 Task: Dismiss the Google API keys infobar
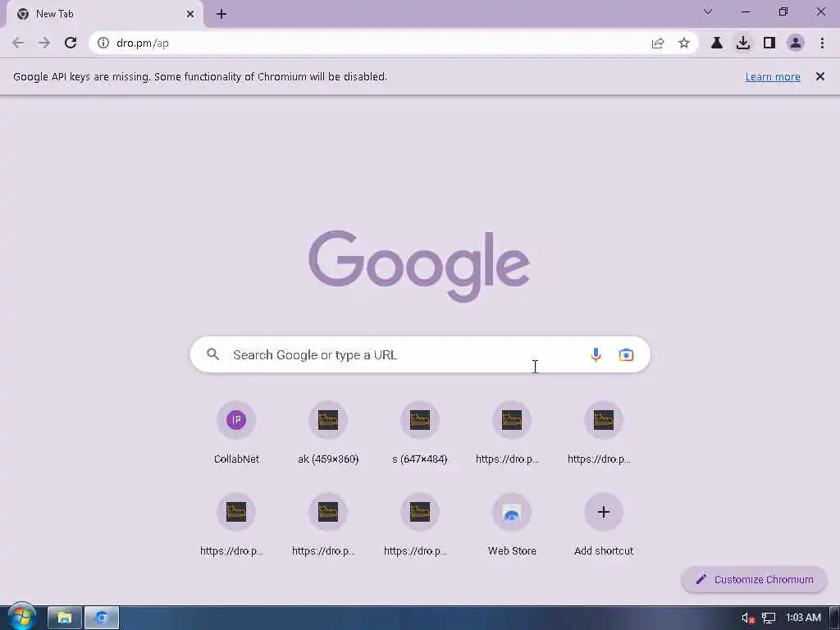pos(820,76)
